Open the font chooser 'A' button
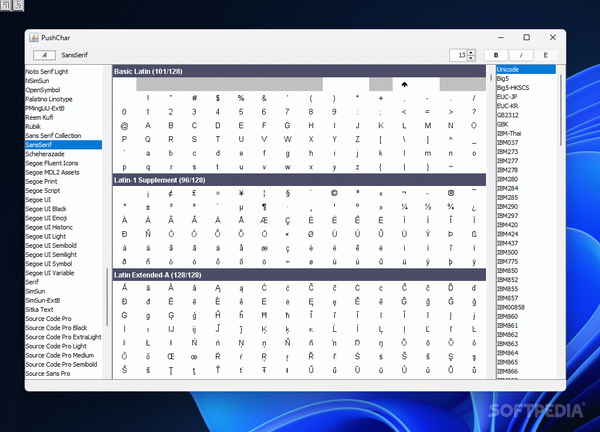The width and height of the screenshot is (600, 432). 44,55
